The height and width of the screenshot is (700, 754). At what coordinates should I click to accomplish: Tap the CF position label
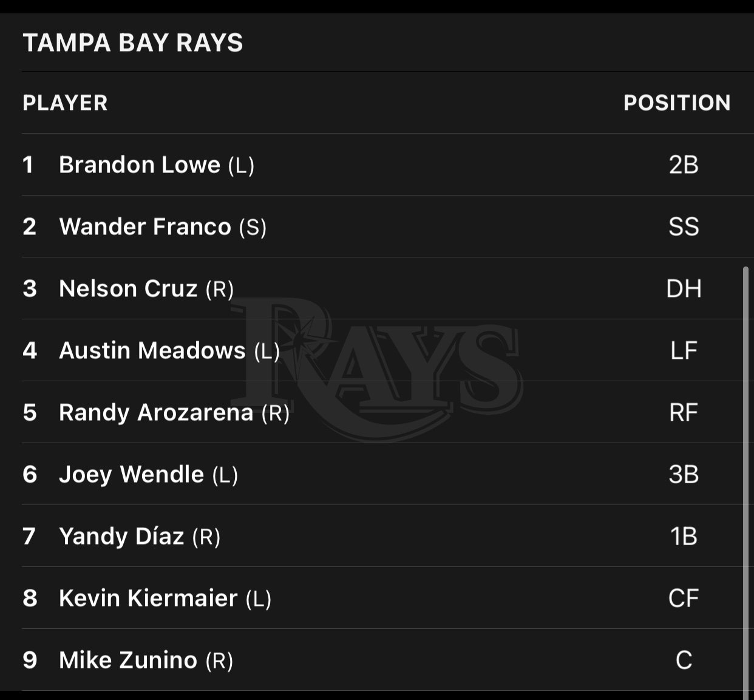tap(684, 599)
